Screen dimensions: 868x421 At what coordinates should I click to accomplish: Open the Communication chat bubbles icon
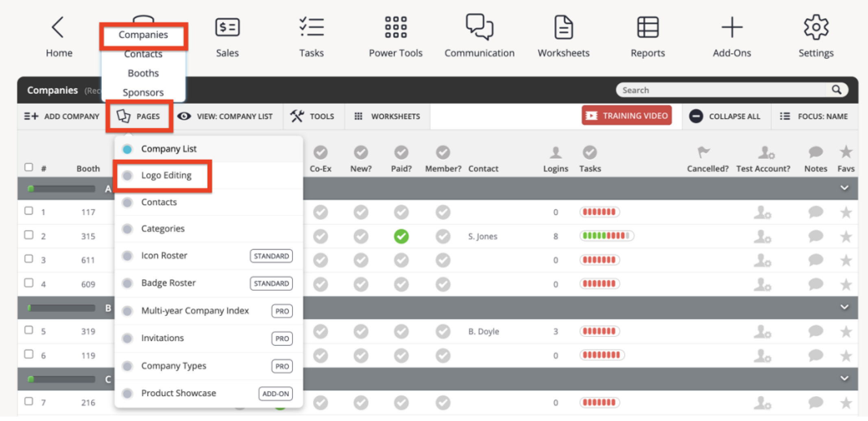point(480,27)
